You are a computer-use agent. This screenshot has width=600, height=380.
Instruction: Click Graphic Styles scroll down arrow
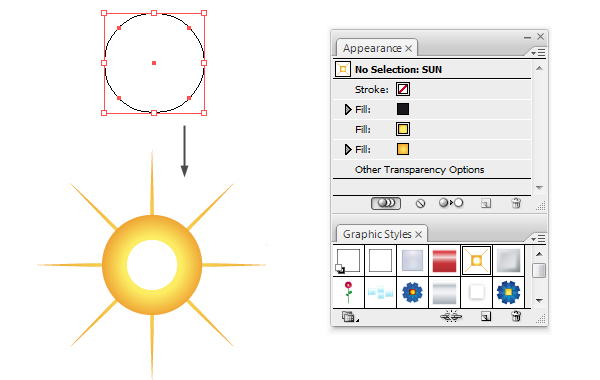tap(539, 300)
